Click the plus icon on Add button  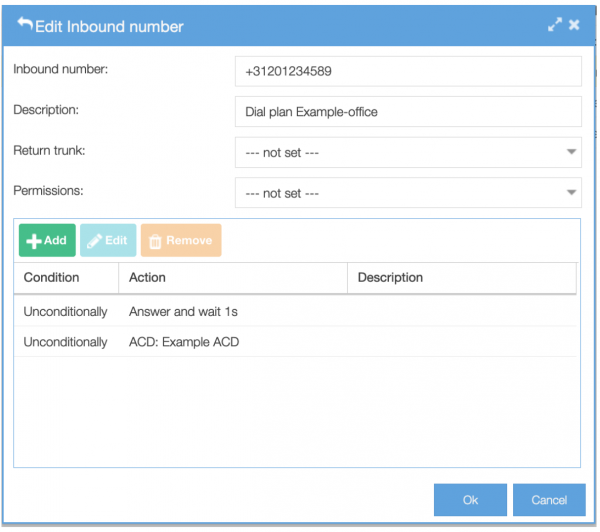point(34,241)
